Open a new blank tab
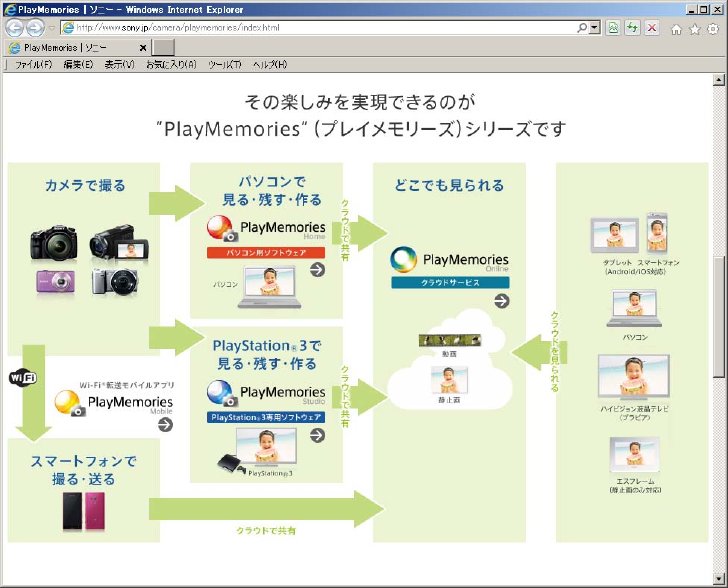728x588 pixels. pos(163,47)
